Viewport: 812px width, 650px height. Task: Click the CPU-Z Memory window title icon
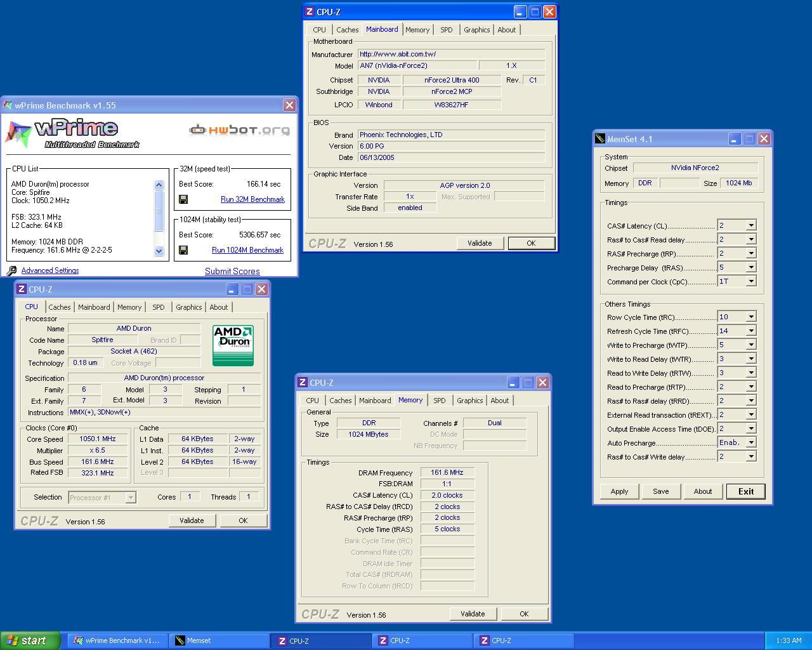302,383
